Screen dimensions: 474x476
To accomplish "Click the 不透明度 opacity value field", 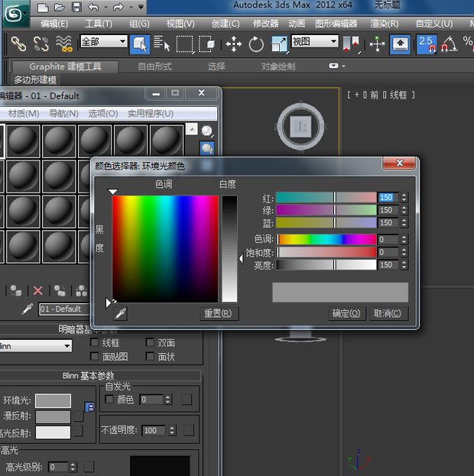I will 154,430.
